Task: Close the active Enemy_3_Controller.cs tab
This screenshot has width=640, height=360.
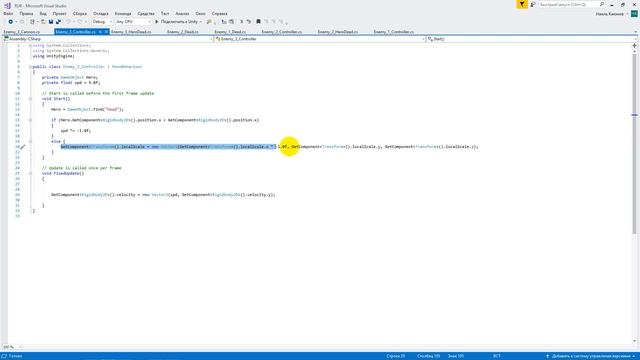Action: pos(106,31)
